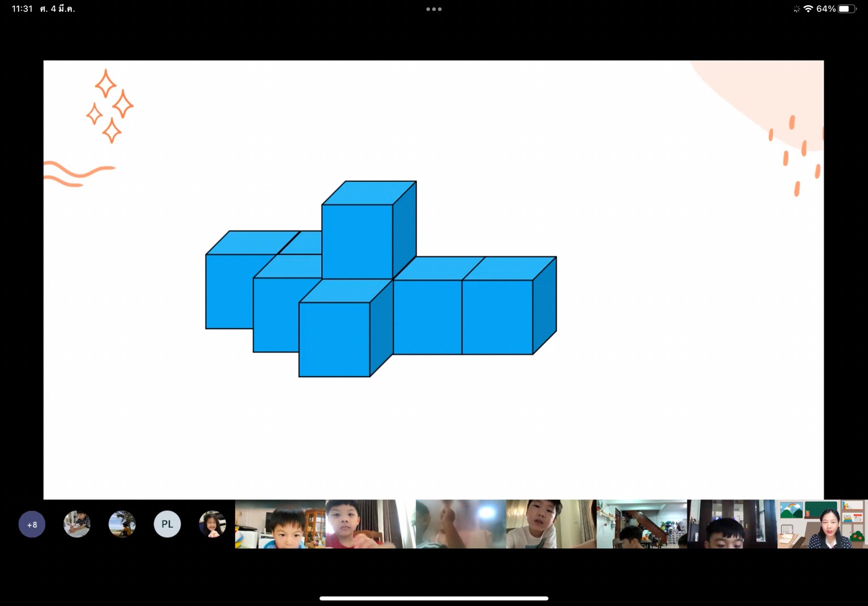Image resolution: width=868 pixels, height=606 pixels.
Task: Tap the orange sparkle stars on slide
Action: point(110,106)
